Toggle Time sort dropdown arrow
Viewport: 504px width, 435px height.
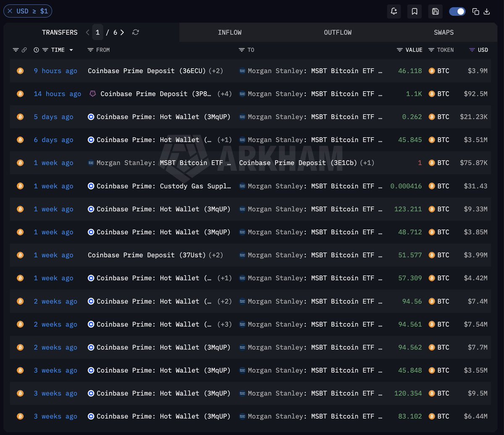(71, 50)
